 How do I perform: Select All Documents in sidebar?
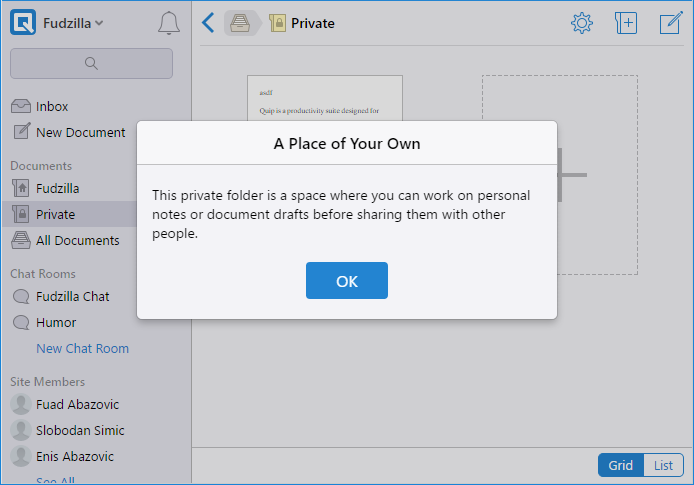[77, 240]
